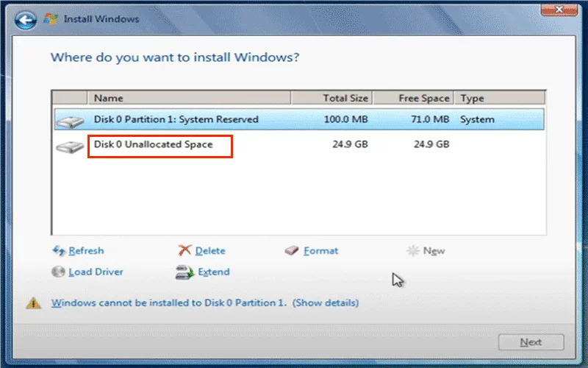
Task: Click the Windows flag logo in title bar
Action: (50, 19)
